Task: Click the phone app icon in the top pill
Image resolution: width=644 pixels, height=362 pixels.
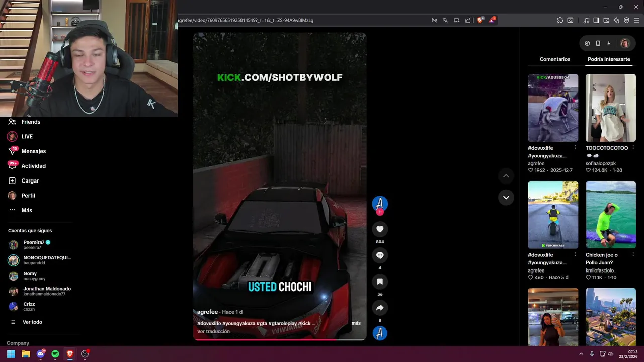Action: (x=598, y=43)
